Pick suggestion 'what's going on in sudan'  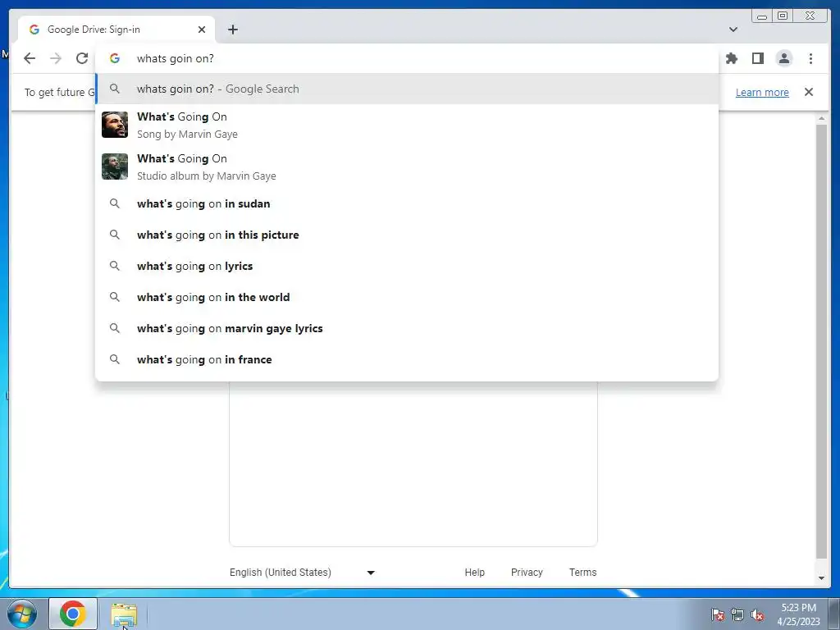coord(407,203)
